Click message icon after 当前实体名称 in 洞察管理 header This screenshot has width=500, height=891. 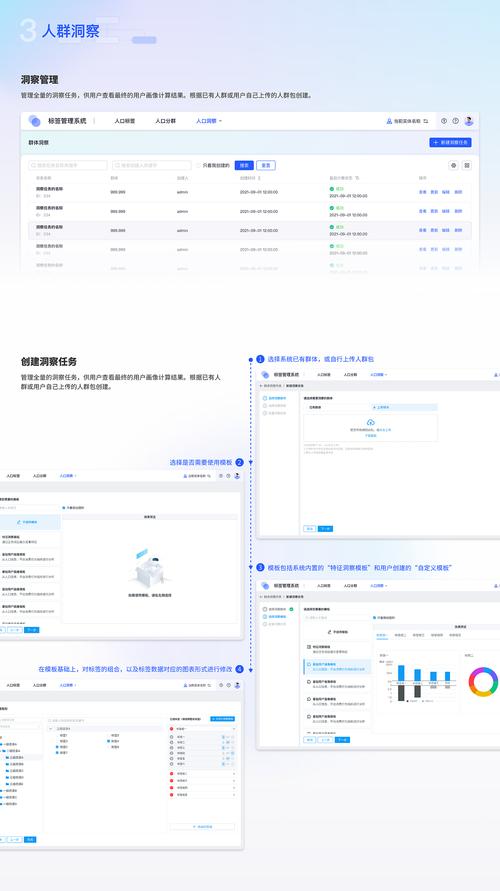click(444, 120)
